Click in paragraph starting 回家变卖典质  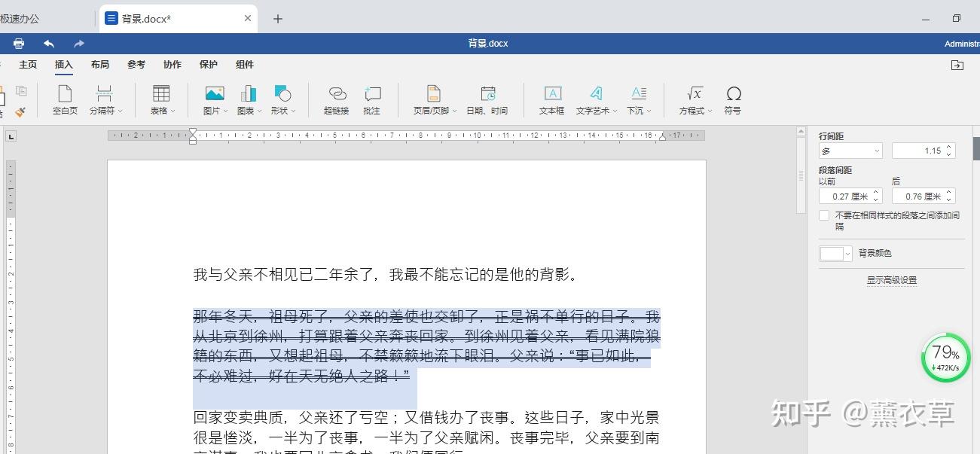[426, 436]
